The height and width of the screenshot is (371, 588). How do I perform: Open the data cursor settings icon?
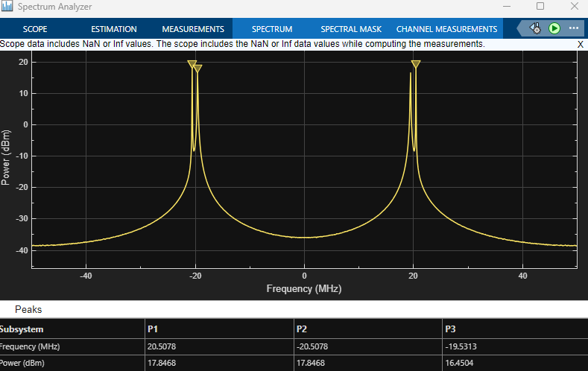535,28
